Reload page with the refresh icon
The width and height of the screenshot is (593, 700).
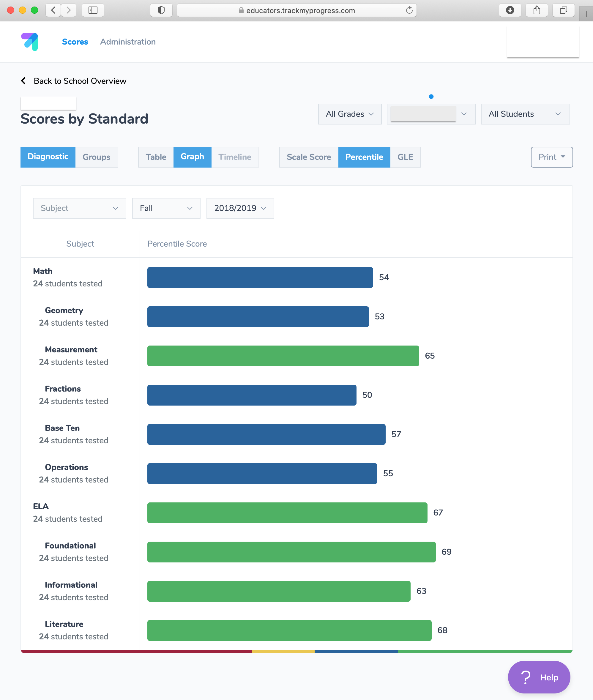click(409, 10)
